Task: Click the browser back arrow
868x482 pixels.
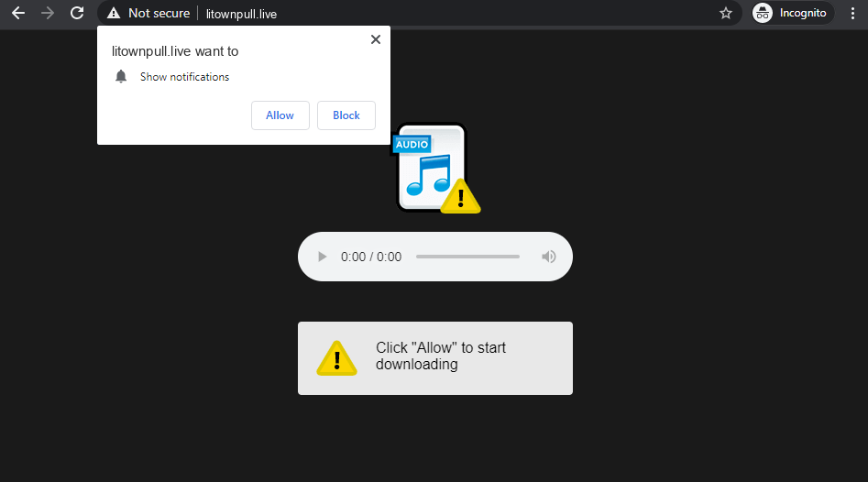Action: pos(18,13)
